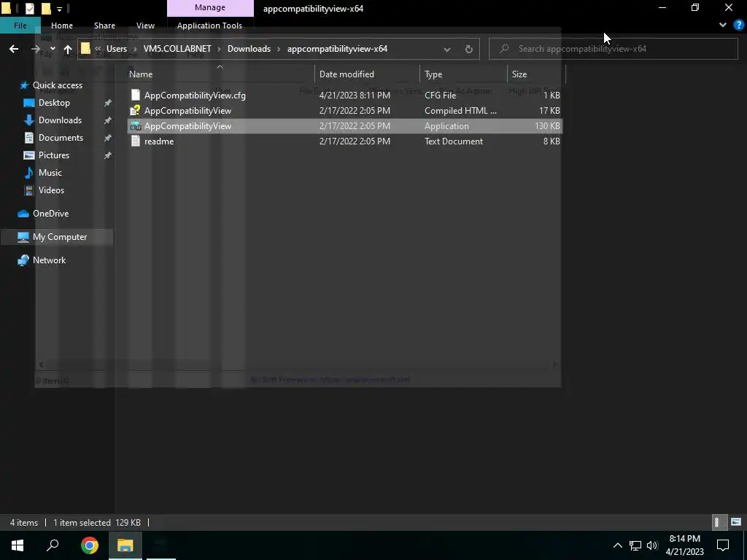The width and height of the screenshot is (747, 560).
Task: Open the Share ribbon tab
Action: [x=104, y=26]
